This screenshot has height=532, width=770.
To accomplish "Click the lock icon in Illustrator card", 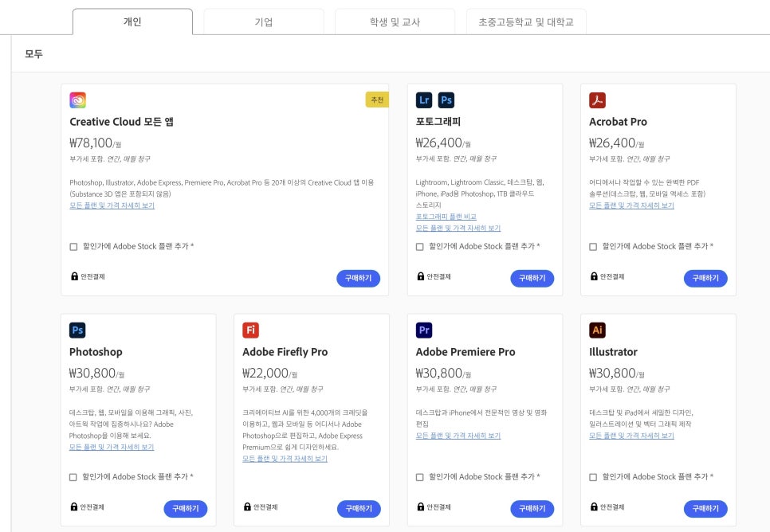I will [x=594, y=507].
